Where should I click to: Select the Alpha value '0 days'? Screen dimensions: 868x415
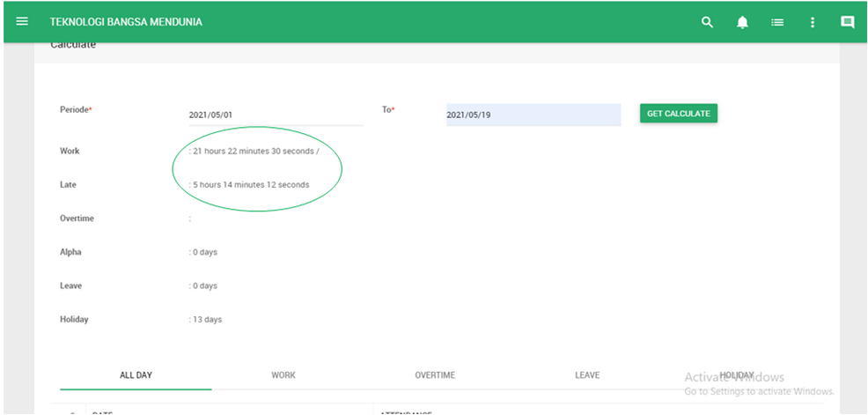[205, 252]
